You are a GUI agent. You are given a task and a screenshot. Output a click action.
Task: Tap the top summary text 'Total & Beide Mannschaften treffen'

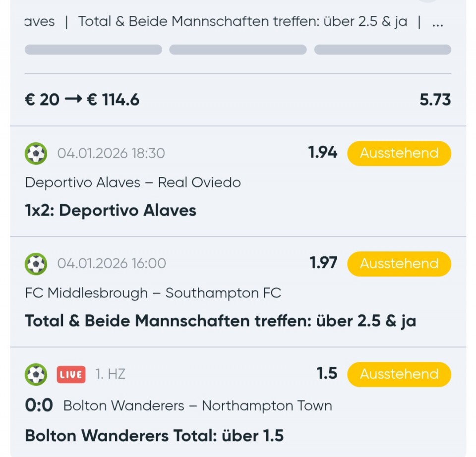tap(243, 22)
